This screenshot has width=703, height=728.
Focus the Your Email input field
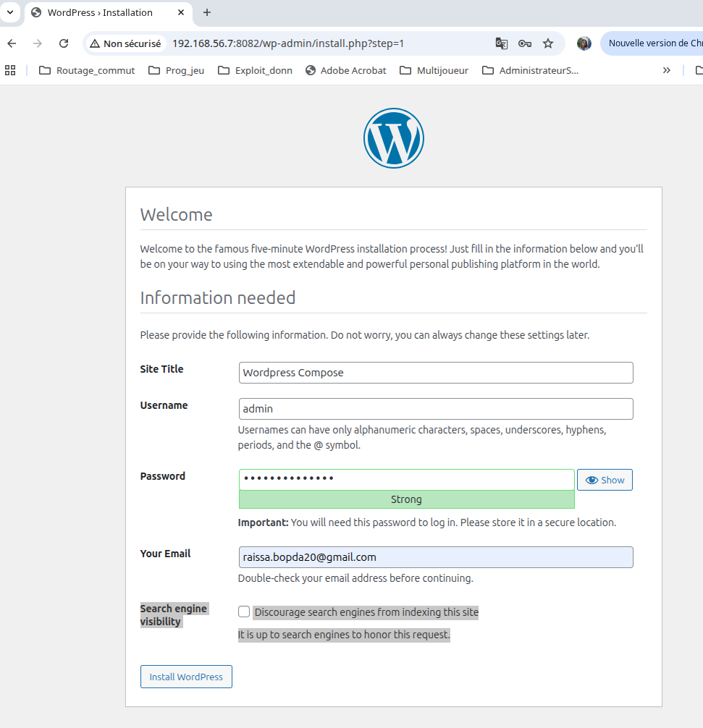435,557
